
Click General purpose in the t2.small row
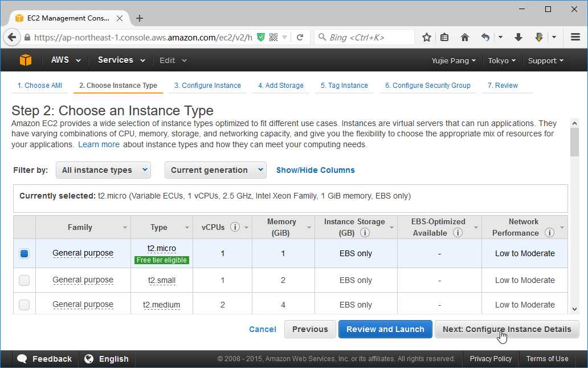click(83, 280)
